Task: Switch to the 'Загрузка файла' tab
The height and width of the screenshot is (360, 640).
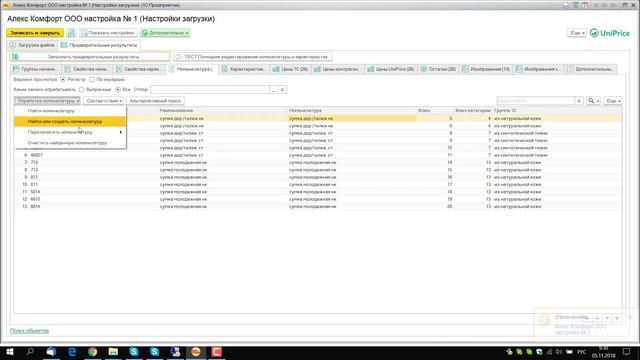Action: [32, 45]
